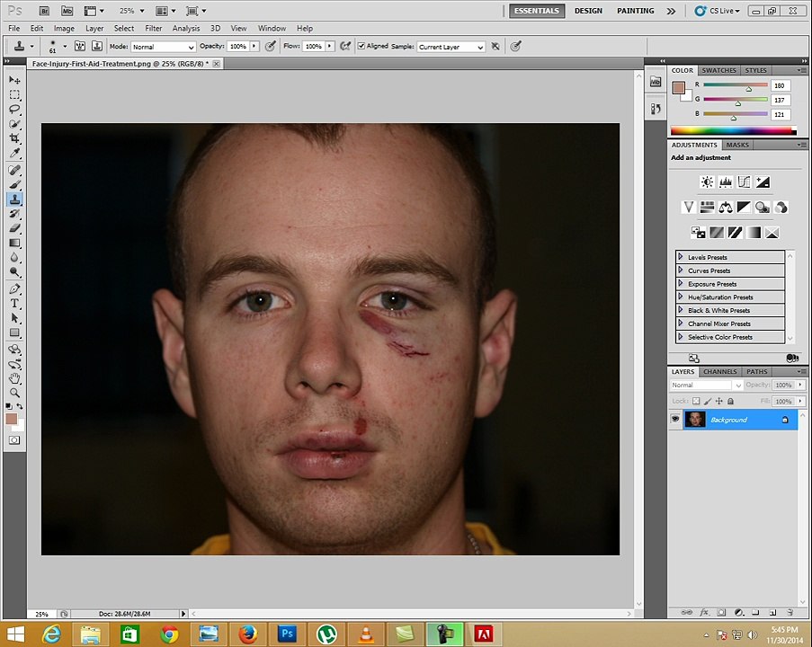Add a Levels adjustment
This screenshot has width=812, height=647.
(x=726, y=182)
